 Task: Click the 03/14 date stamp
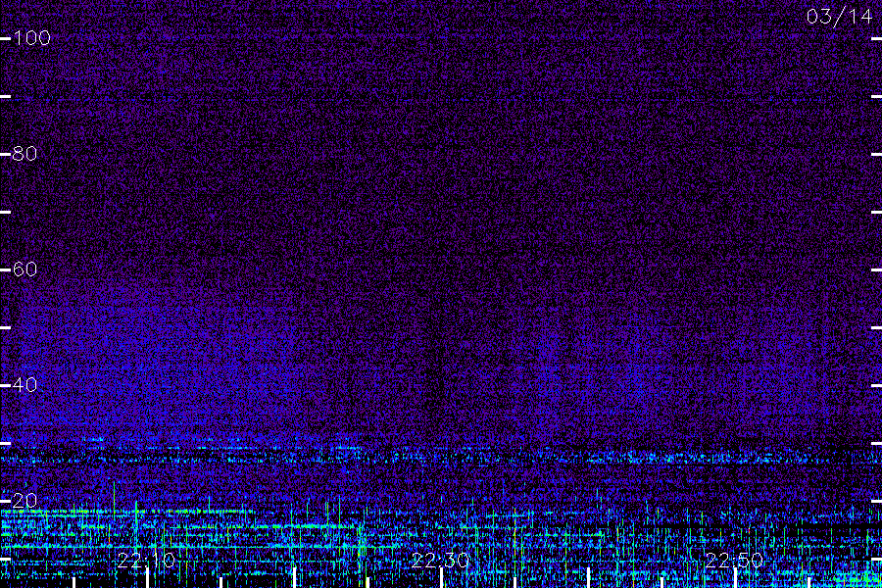(839, 17)
